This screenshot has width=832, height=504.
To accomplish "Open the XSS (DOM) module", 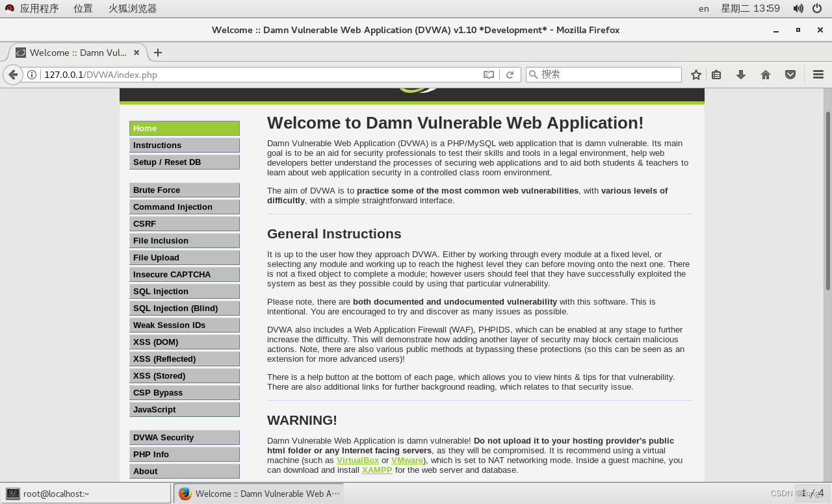I will 185,342.
